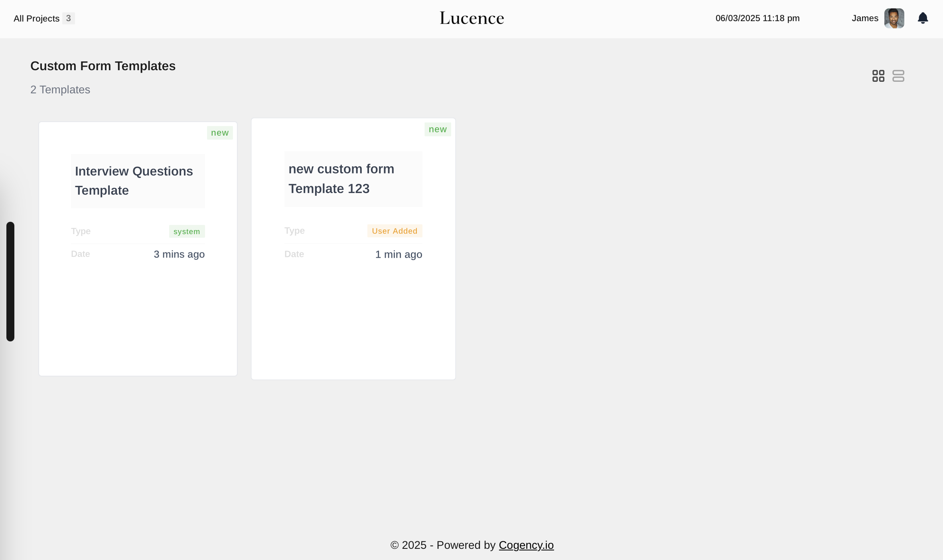
Task: Click the "3 mins ago" date value
Action: (x=179, y=254)
